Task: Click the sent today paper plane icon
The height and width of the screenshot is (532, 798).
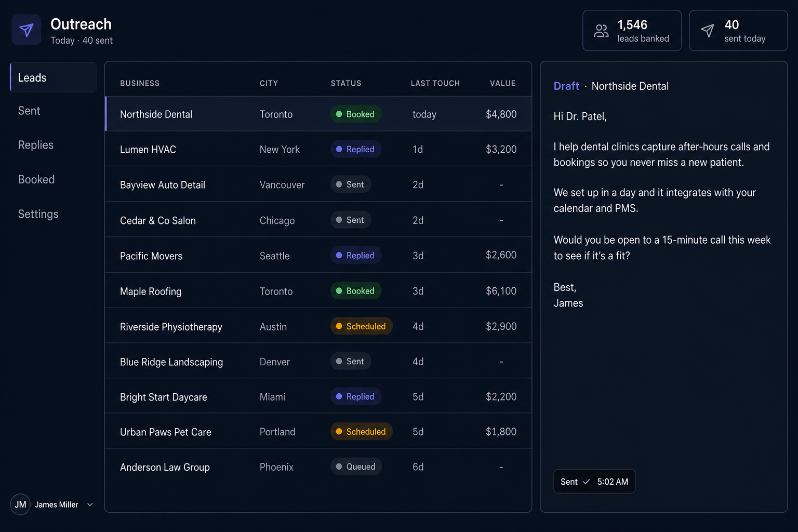Action: 708,31
